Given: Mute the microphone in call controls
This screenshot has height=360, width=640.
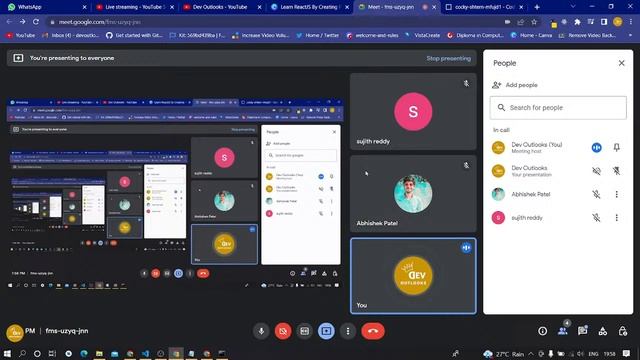Looking at the screenshot, I should 261,331.
